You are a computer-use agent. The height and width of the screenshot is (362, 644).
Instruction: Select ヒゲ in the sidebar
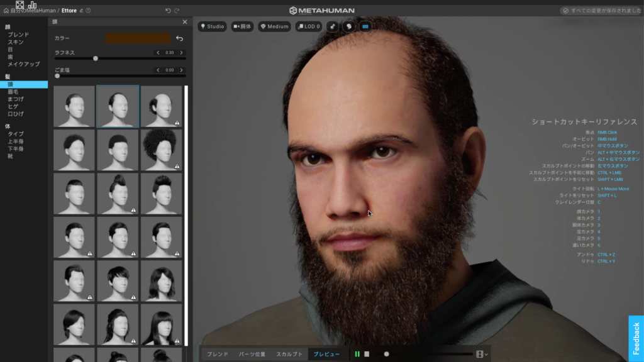tap(13, 106)
